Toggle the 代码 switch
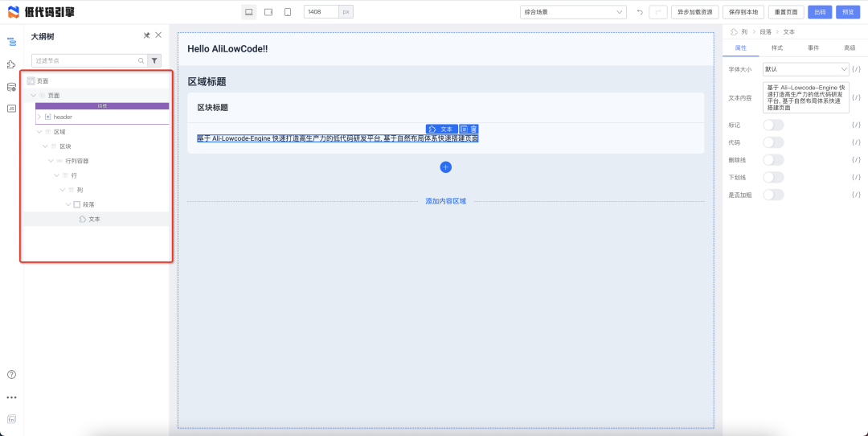Screen dimensions: 868x436 coord(773,142)
